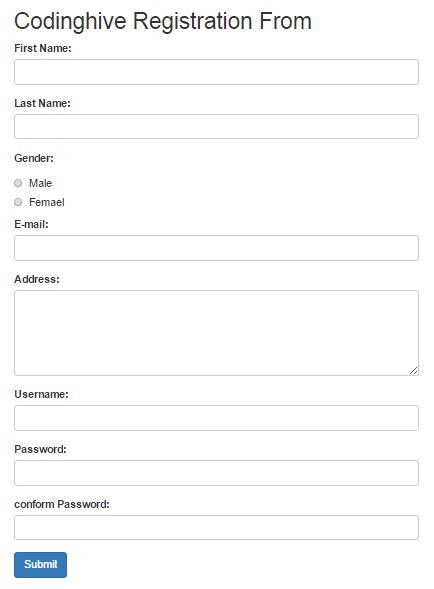Click the Male label text

41,183
